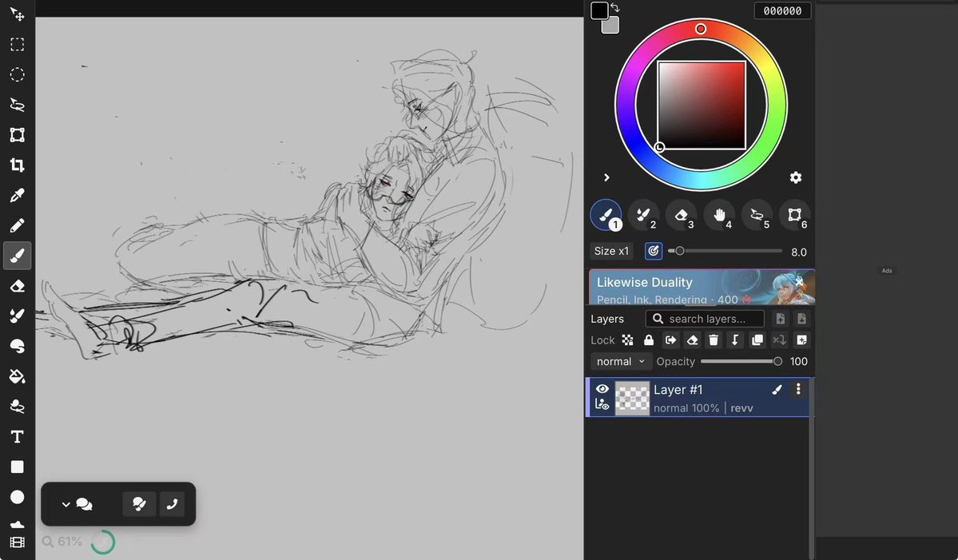Click the layer Opacity slider handle
The width and height of the screenshot is (958, 560).
pyautogui.click(x=777, y=362)
